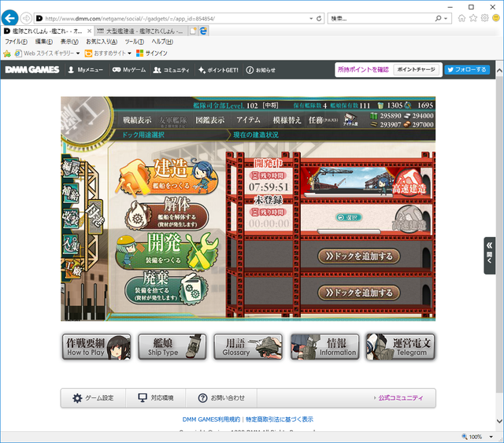Click the search magnifier icon
The image size is (504, 443).
tap(438, 18)
